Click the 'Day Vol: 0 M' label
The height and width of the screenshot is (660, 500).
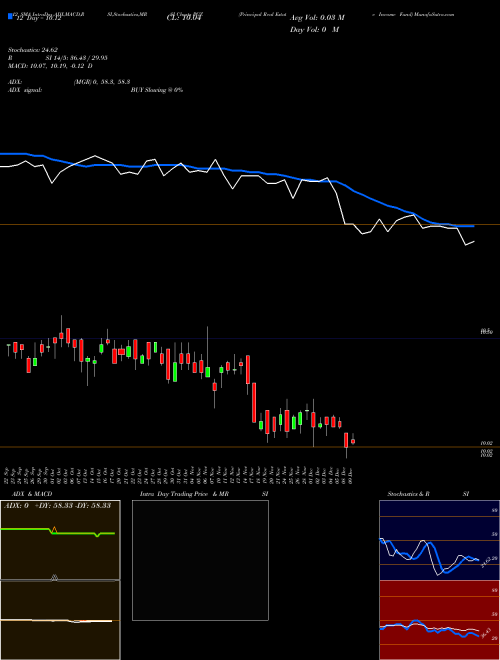tap(314, 30)
